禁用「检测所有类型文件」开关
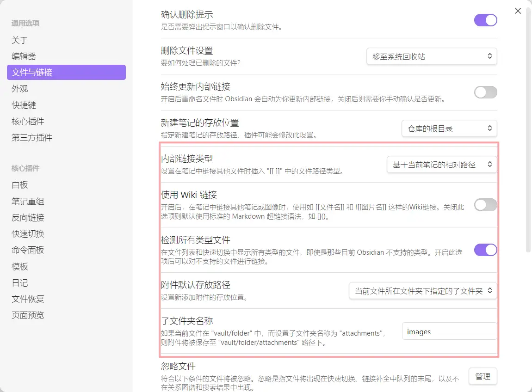532x392 pixels. (485, 250)
